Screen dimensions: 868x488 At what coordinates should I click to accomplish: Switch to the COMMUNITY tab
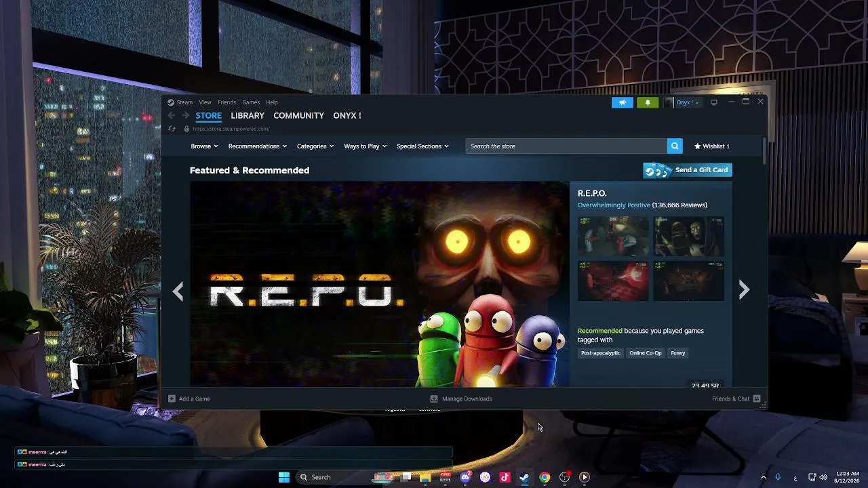(299, 116)
